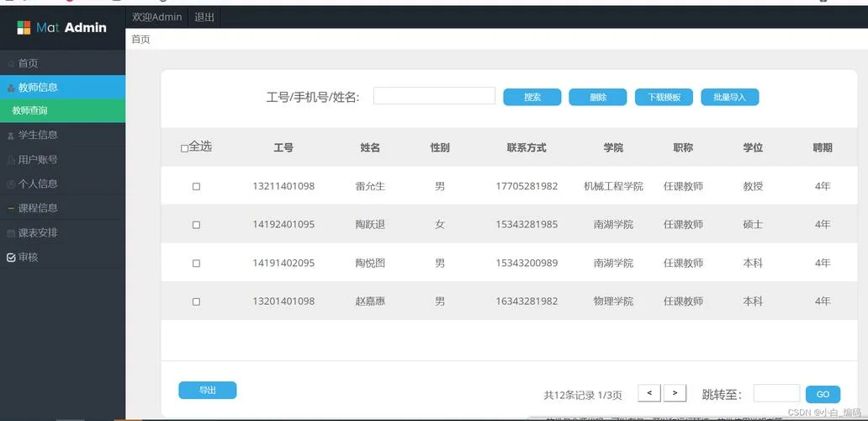Expand the 课表安排 sidebar section
Viewport: 868px width, 421px height.
coord(62,232)
